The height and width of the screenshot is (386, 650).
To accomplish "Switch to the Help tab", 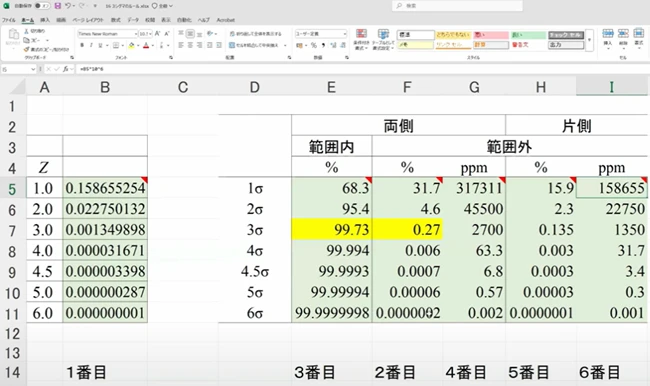I will [x=203, y=20].
